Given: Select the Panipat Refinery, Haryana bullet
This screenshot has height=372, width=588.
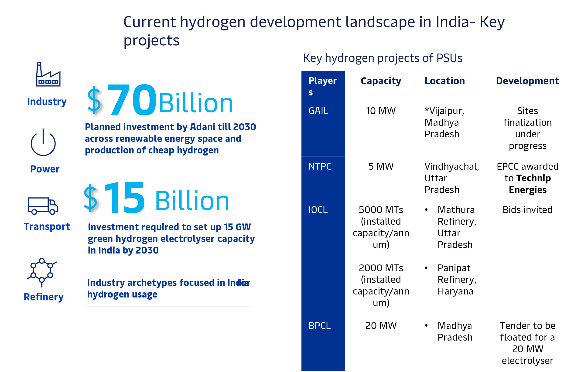Looking at the screenshot, I should pyautogui.click(x=451, y=280).
